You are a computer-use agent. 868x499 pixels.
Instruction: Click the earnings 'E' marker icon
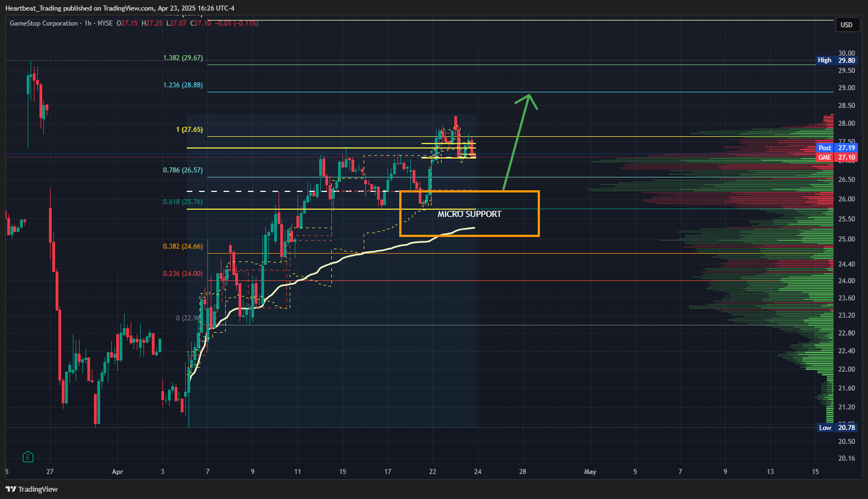[28, 457]
